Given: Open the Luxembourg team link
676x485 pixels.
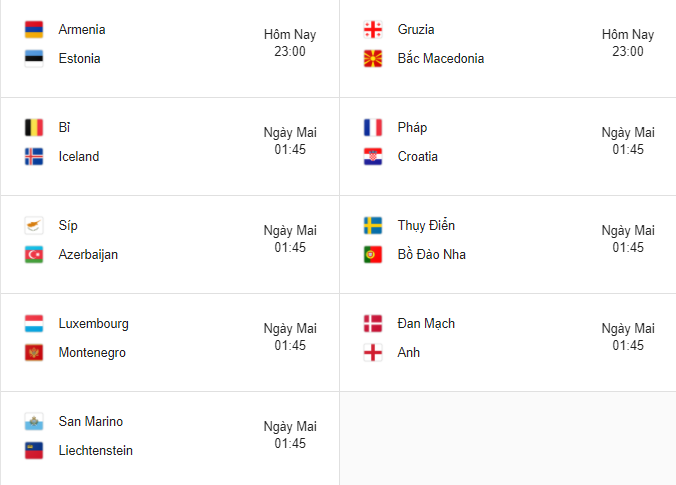Looking at the screenshot, I should click(94, 324).
